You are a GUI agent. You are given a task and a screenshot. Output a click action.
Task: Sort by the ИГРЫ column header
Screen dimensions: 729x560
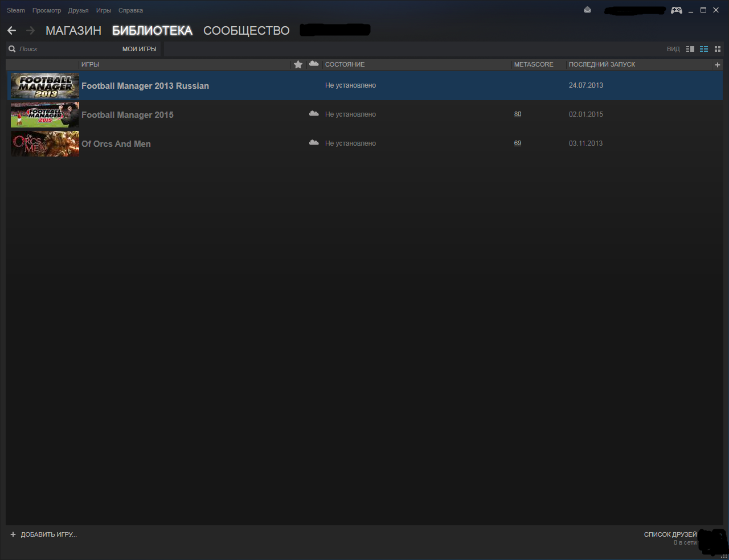(x=91, y=64)
